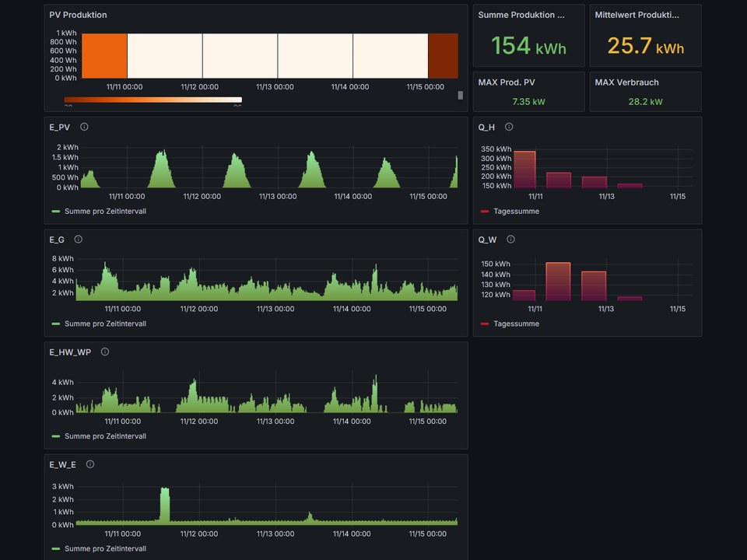The height and width of the screenshot is (560, 747).
Task: Click the bright orange heatmap cell in PV Produktion
Action: pyautogui.click(x=104, y=56)
